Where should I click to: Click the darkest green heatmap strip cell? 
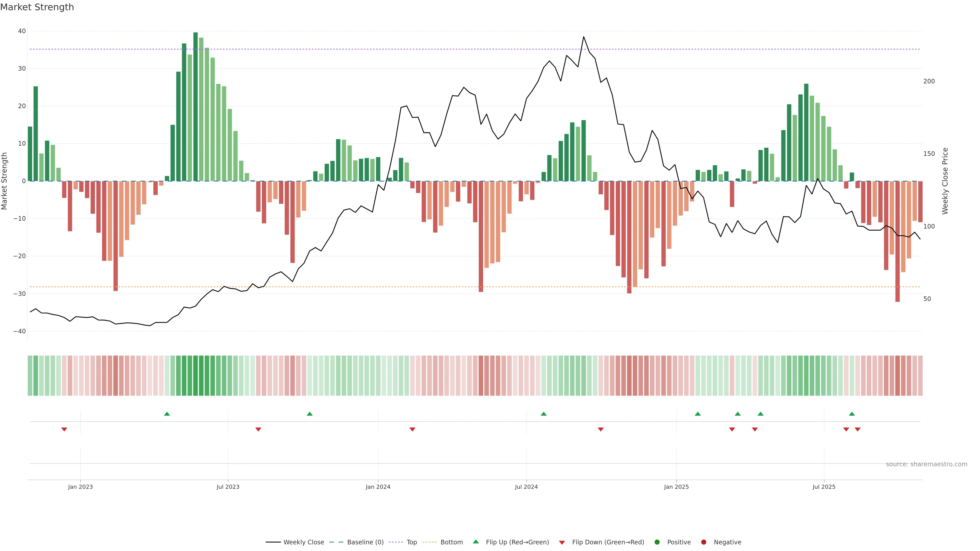point(195,376)
